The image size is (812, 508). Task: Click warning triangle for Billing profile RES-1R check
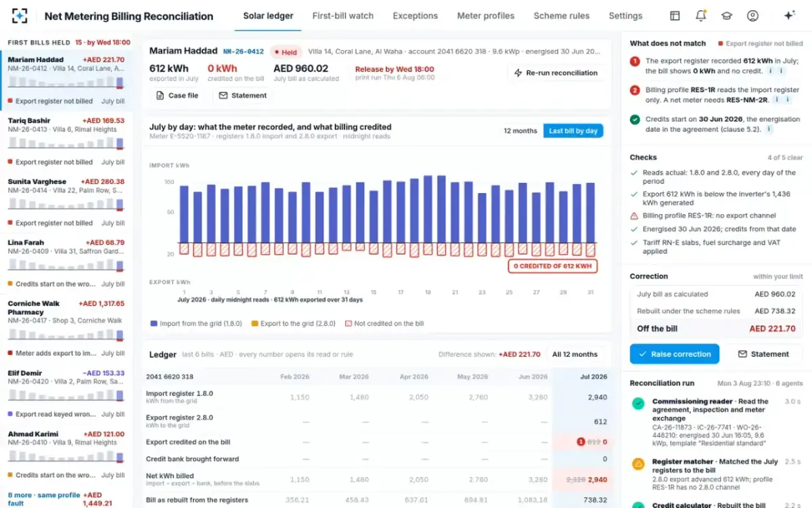tap(634, 215)
